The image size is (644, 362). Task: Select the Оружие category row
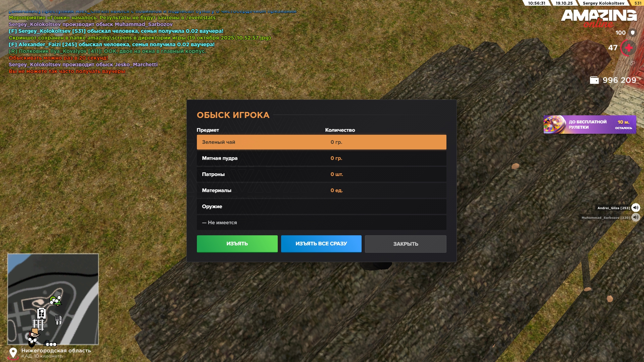(x=321, y=206)
